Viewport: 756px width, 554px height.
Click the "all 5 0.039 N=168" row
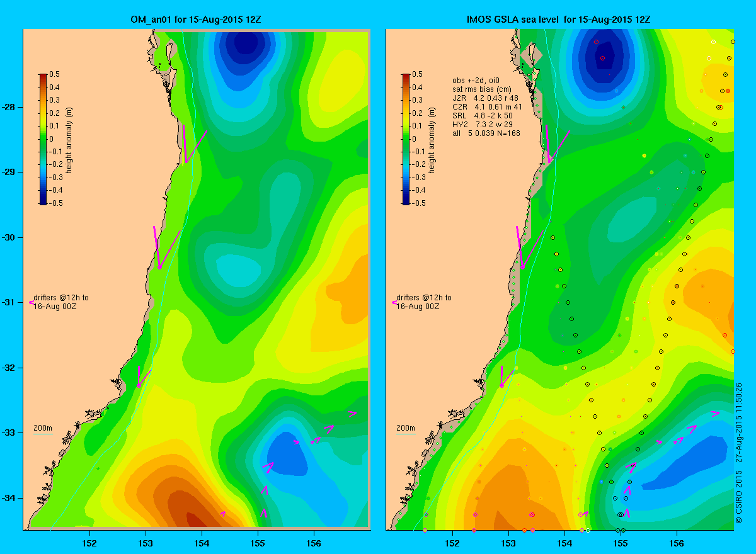[x=486, y=133]
